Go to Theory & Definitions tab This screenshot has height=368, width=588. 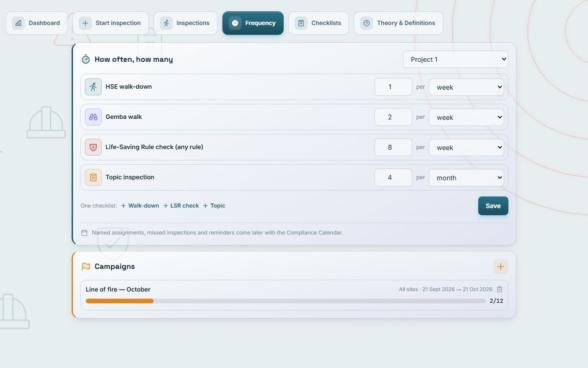(x=398, y=23)
